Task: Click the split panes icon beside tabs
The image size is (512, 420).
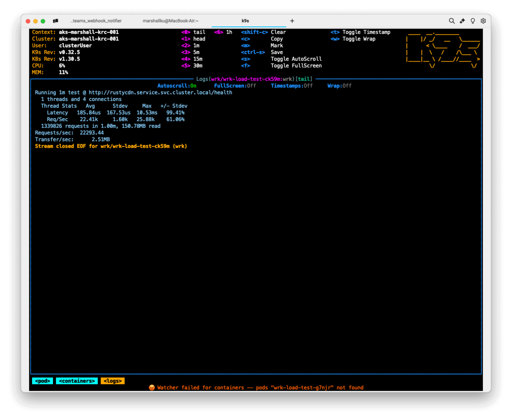Action: pos(55,21)
